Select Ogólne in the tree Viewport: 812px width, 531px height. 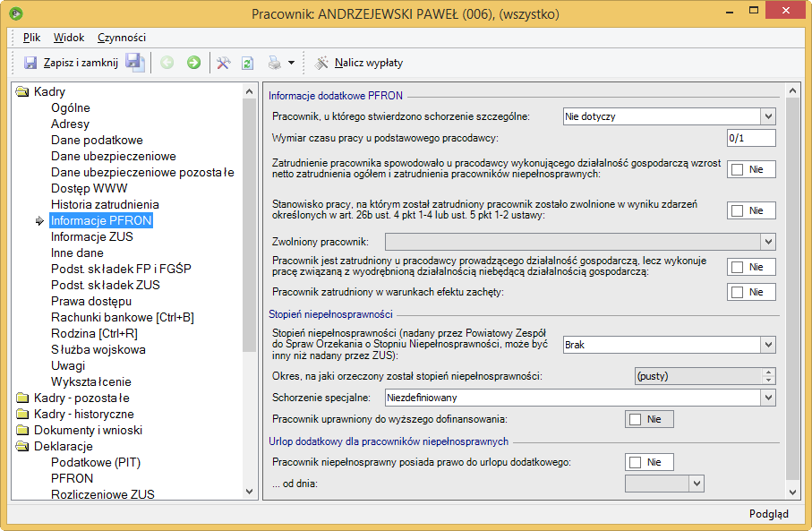71,107
